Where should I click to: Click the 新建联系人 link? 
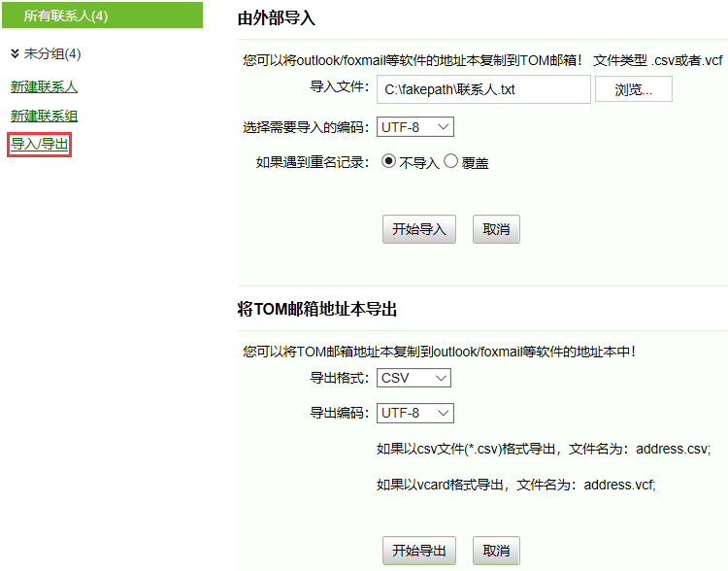44,86
